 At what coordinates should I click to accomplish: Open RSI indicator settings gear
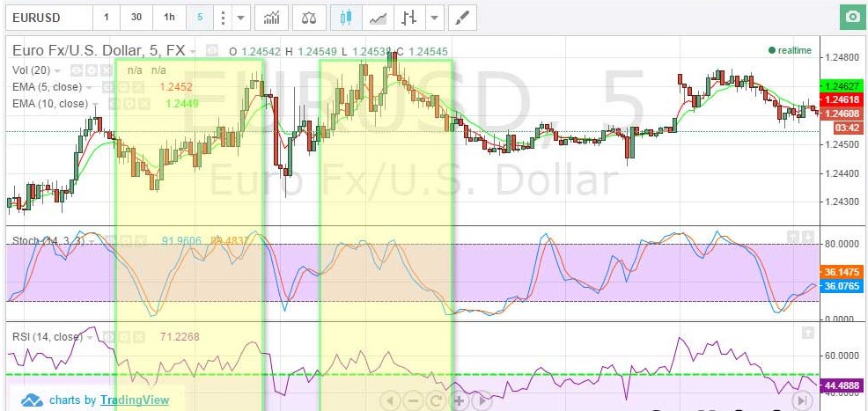[124, 336]
